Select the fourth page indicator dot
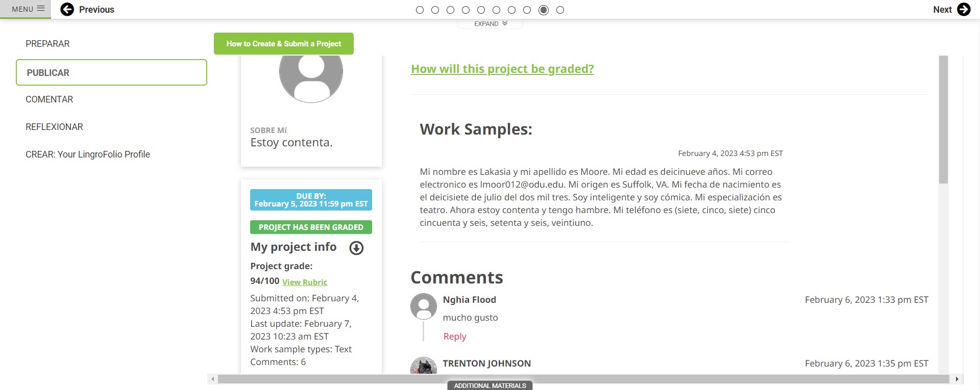This screenshot has height=390, width=980. pos(465,10)
